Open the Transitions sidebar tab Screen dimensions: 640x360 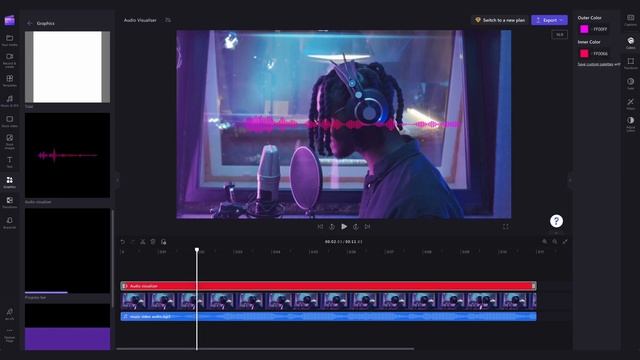tap(9, 202)
